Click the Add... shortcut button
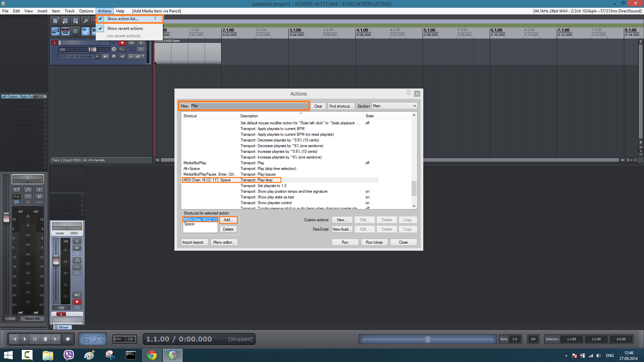 [x=228, y=220]
